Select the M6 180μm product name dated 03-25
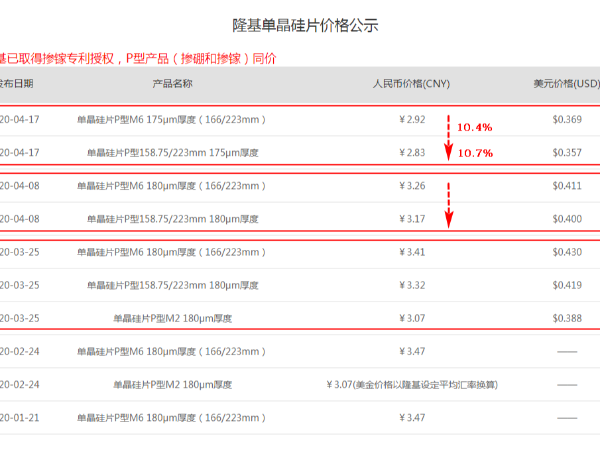This screenshot has height=450, width=600. coord(171,252)
